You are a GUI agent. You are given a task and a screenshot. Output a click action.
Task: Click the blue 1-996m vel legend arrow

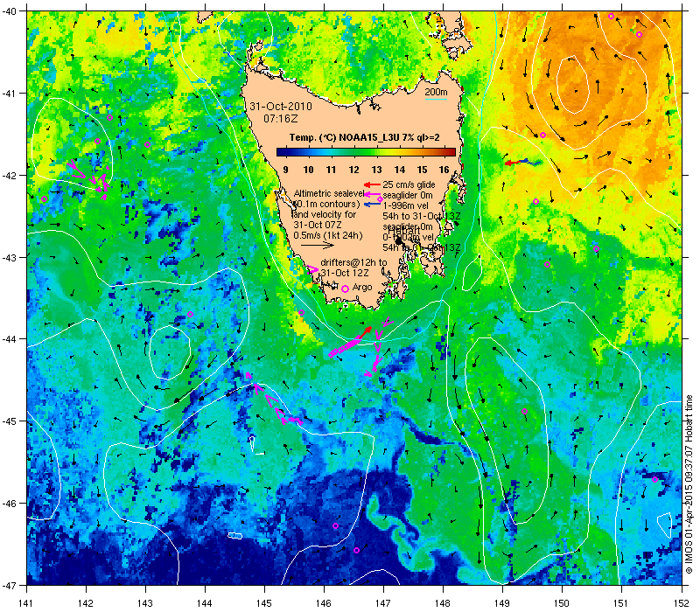coord(372,205)
